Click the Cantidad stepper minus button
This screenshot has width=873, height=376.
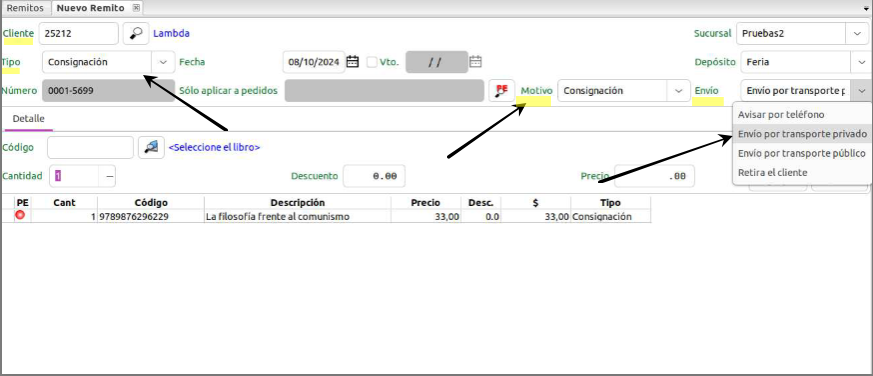pos(109,176)
